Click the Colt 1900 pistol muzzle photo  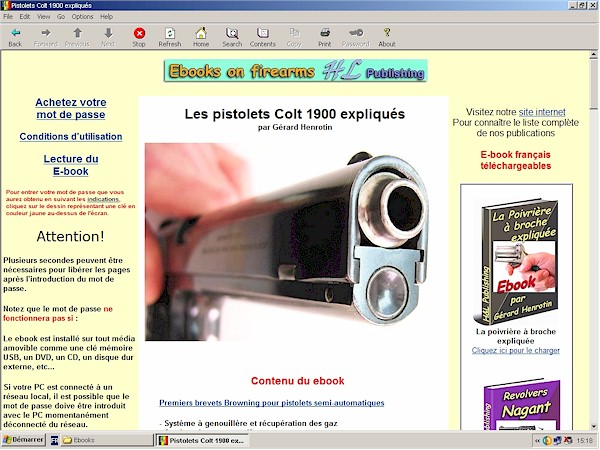[x=287, y=242]
